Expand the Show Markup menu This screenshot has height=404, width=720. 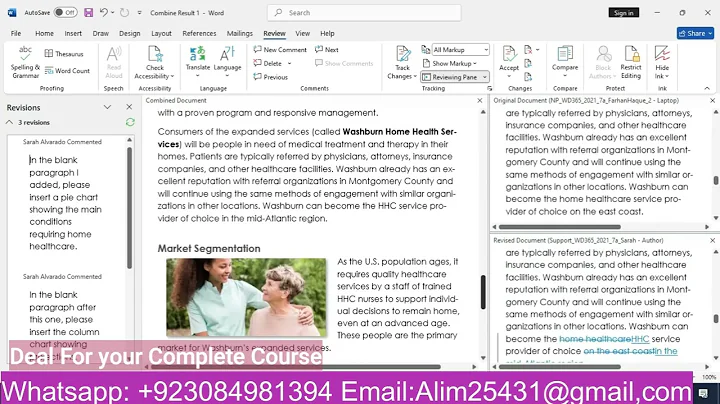click(450, 63)
